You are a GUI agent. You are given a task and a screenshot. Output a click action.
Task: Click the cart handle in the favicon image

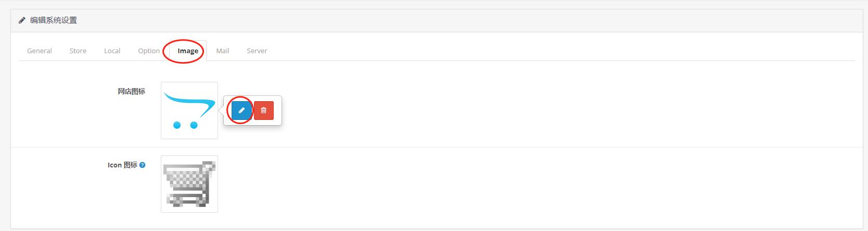coord(209,166)
